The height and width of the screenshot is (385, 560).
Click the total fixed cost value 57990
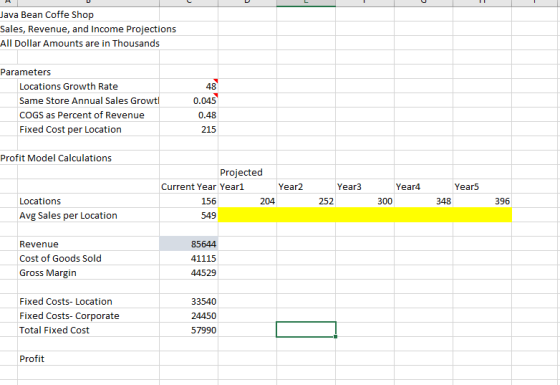click(189, 330)
